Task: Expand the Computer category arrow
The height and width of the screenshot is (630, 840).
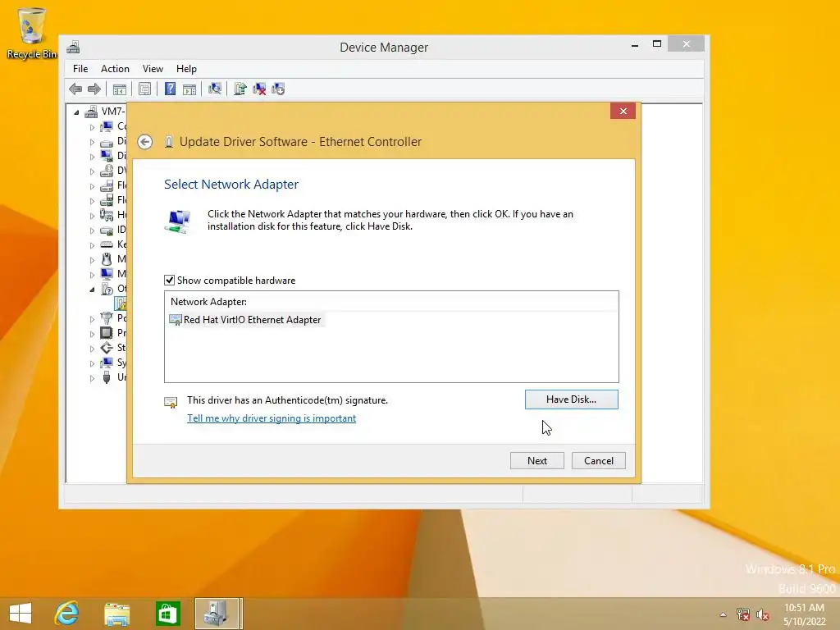Action: click(92, 127)
